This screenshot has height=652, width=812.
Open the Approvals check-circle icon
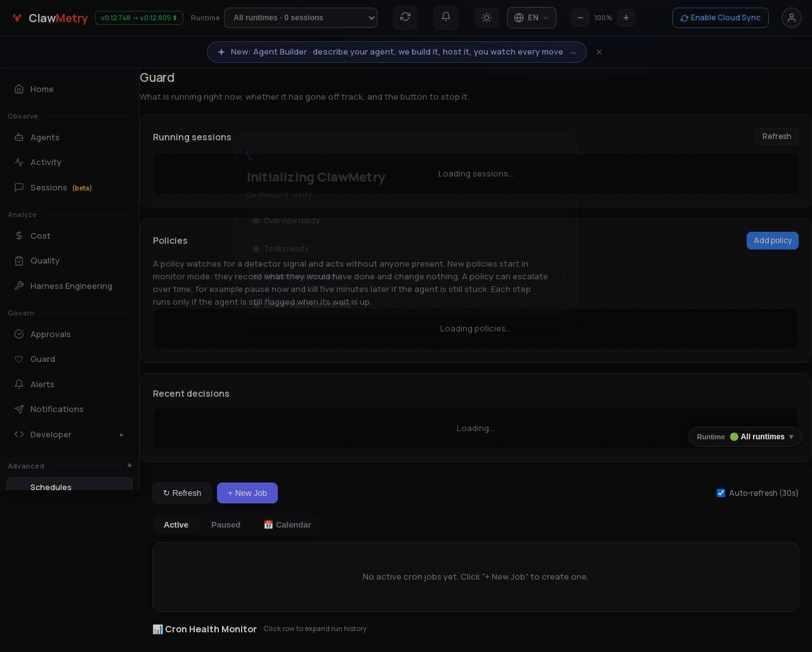coord(19,334)
